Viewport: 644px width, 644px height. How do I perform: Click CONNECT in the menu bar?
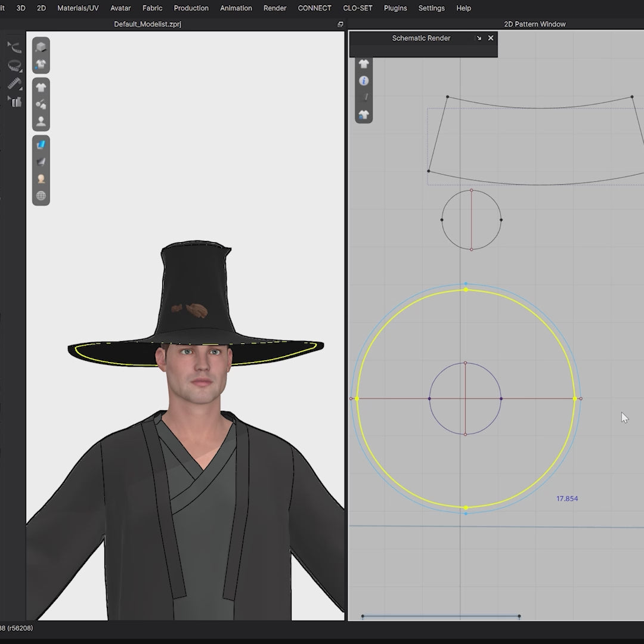click(314, 8)
